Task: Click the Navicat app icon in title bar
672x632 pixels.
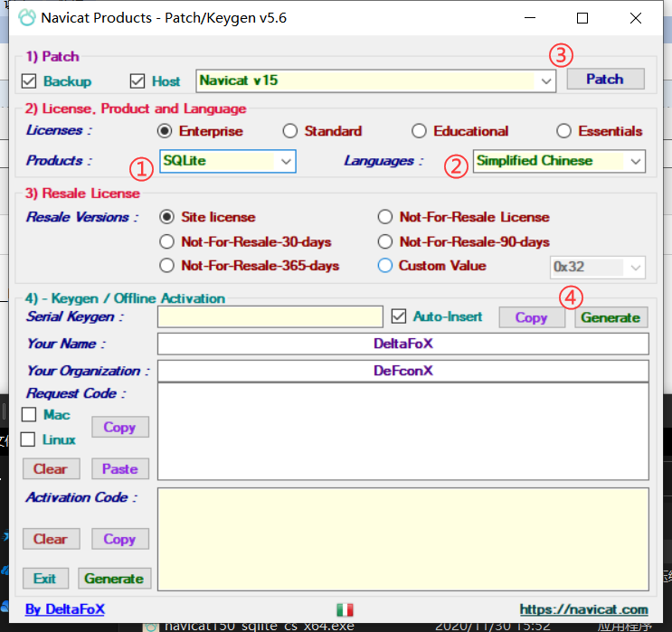Action: (26, 17)
